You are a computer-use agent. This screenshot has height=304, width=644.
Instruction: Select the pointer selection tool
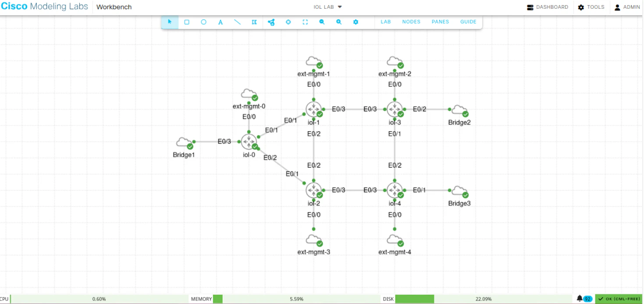pyautogui.click(x=170, y=22)
